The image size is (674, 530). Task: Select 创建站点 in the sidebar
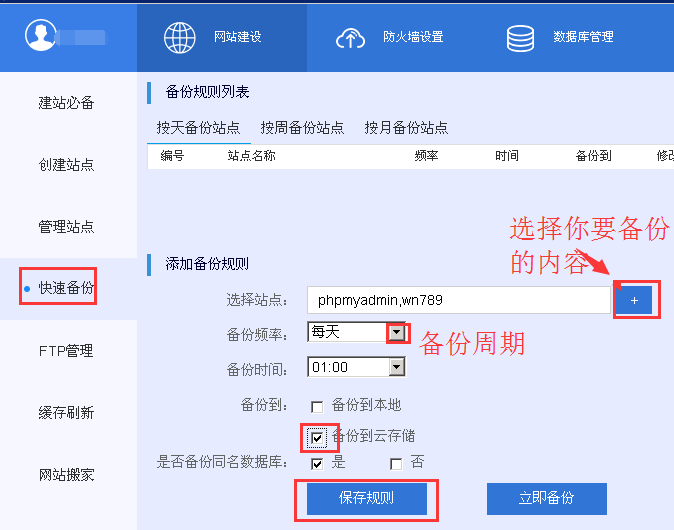66,165
